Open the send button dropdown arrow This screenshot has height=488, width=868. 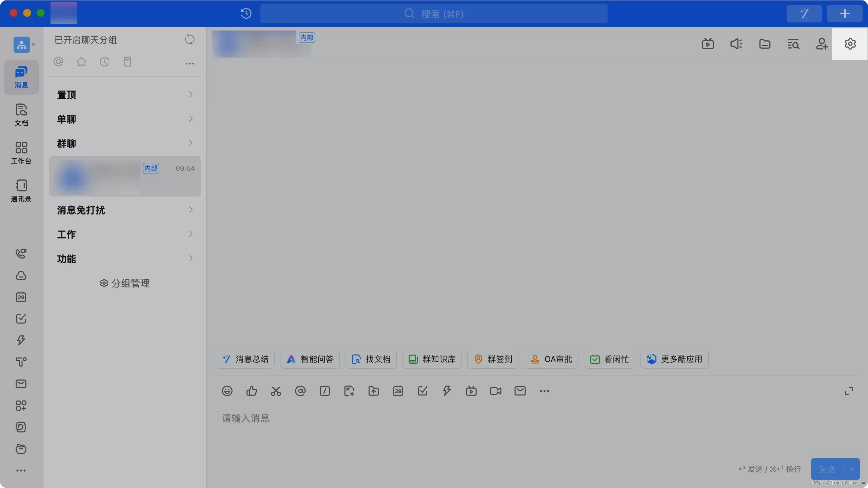[852, 469]
